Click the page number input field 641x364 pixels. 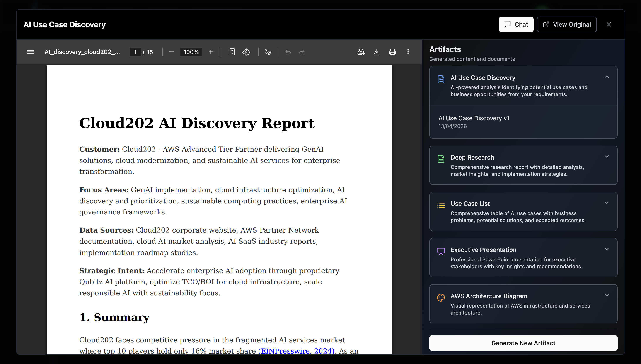(x=135, y=52)
